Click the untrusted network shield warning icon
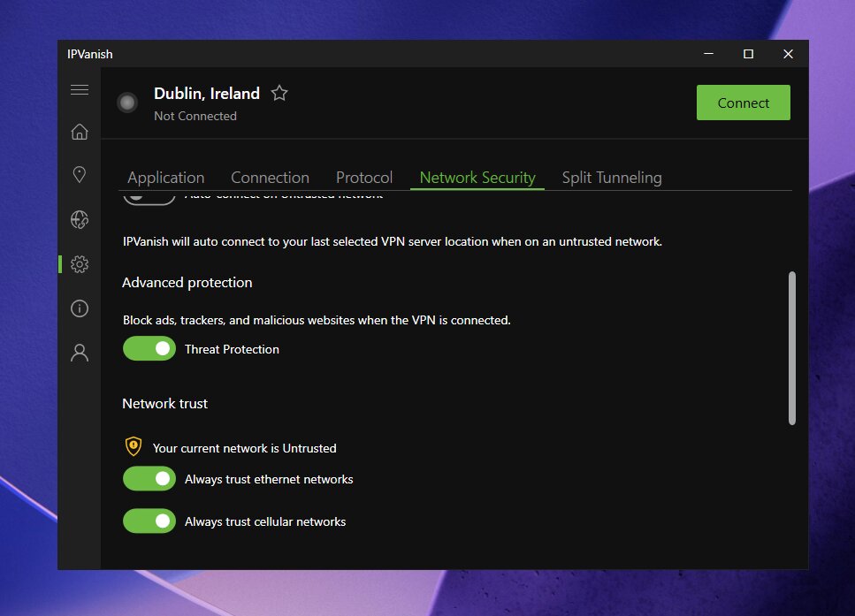Image resolution: width=855 pixels, height=616 pixels. click(134, 446)
